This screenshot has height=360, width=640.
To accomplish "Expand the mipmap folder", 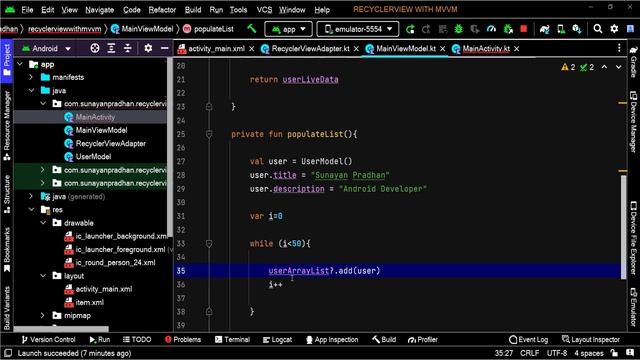I will (x=42, y=315).
